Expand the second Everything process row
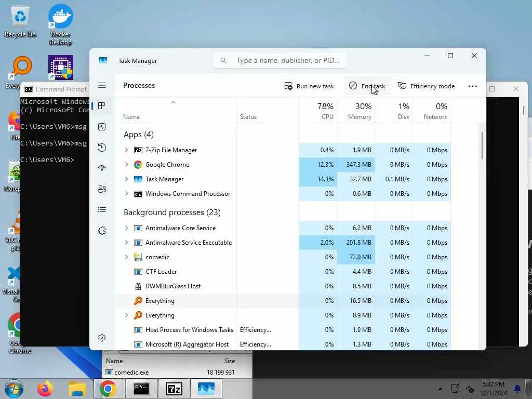Viewport: 532px width, 399px height. tap(126, 315)
